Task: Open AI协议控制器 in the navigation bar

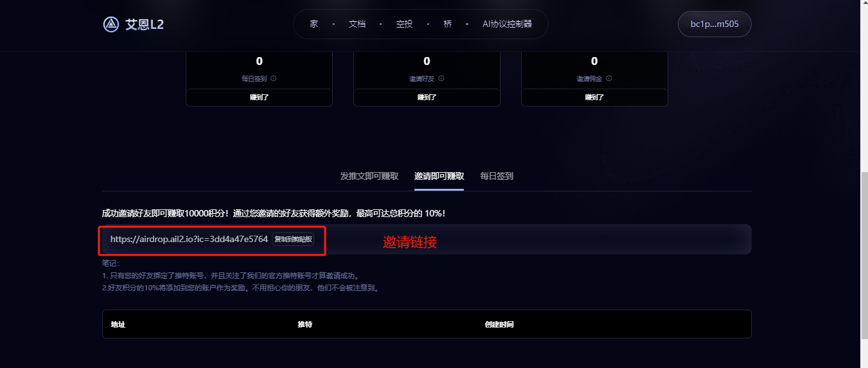Action: 508,24
